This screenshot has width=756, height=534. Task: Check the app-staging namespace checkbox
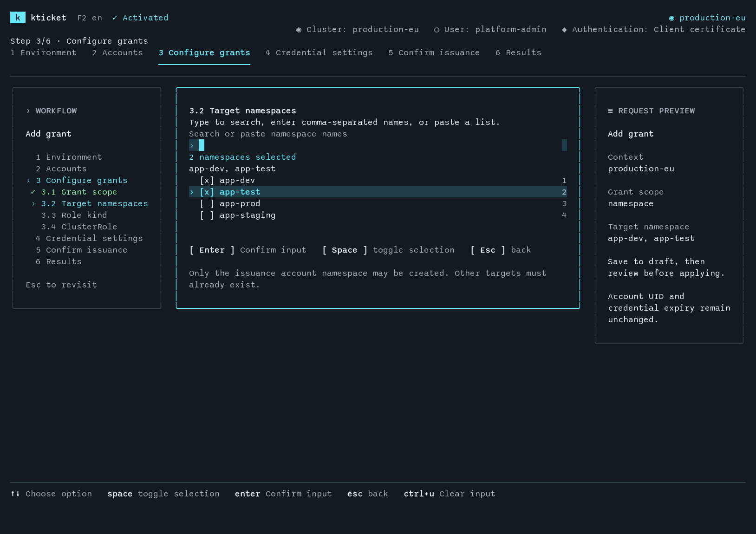pyautogui.click(x=207, y=215)
